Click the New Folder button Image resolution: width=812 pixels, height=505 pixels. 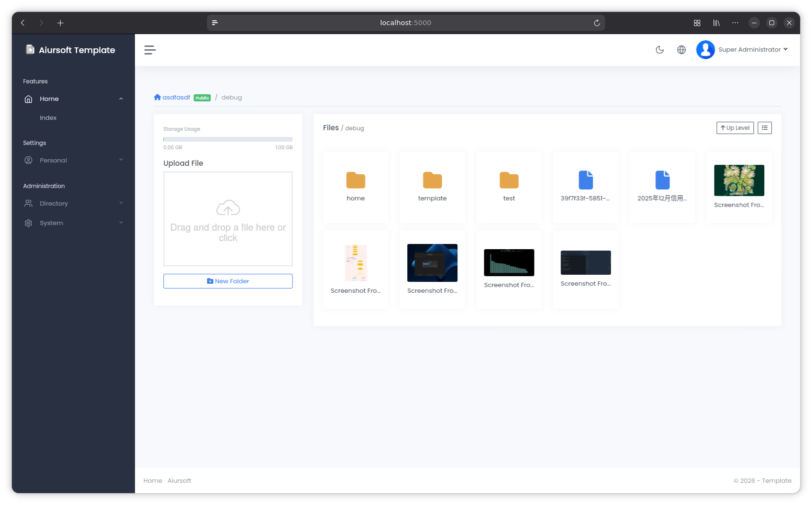click(228, 281)
